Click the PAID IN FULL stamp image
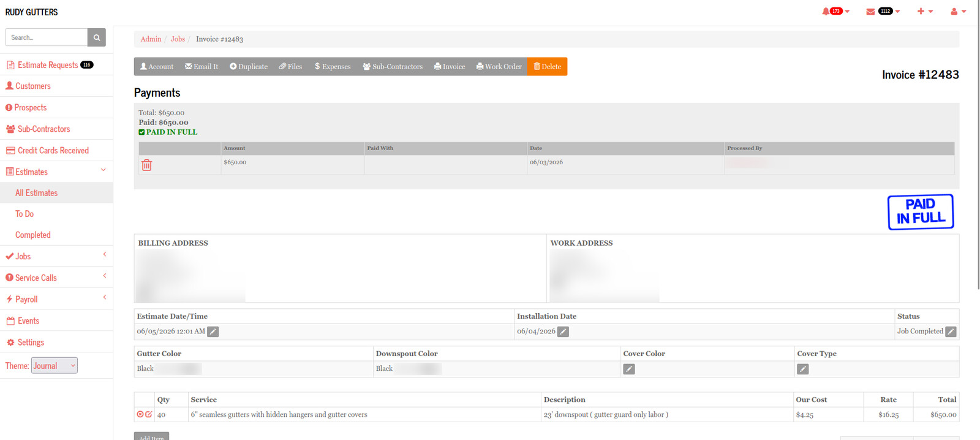The height and width of the screenshot is (440, 980). pos(921,212)
